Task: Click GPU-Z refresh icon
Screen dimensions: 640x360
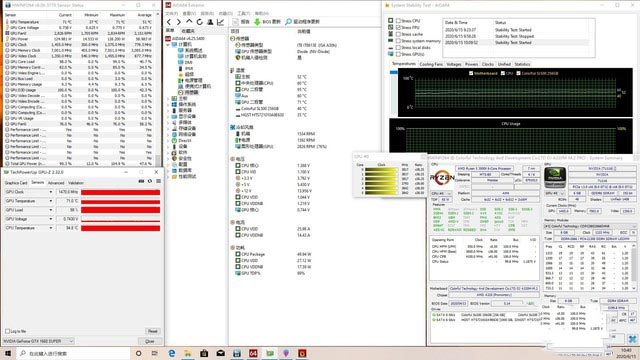Action: [x=150, y=181]
